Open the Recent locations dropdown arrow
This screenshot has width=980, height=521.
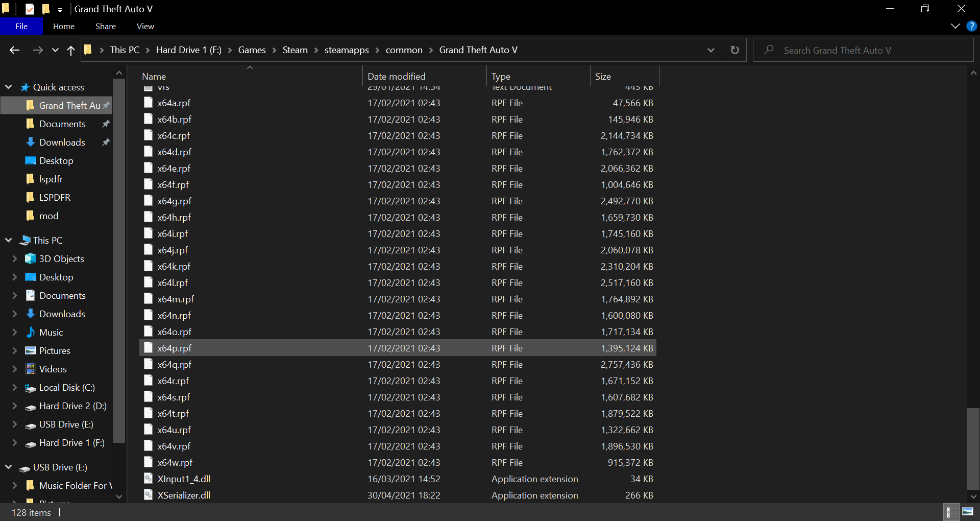pos(55,50)
